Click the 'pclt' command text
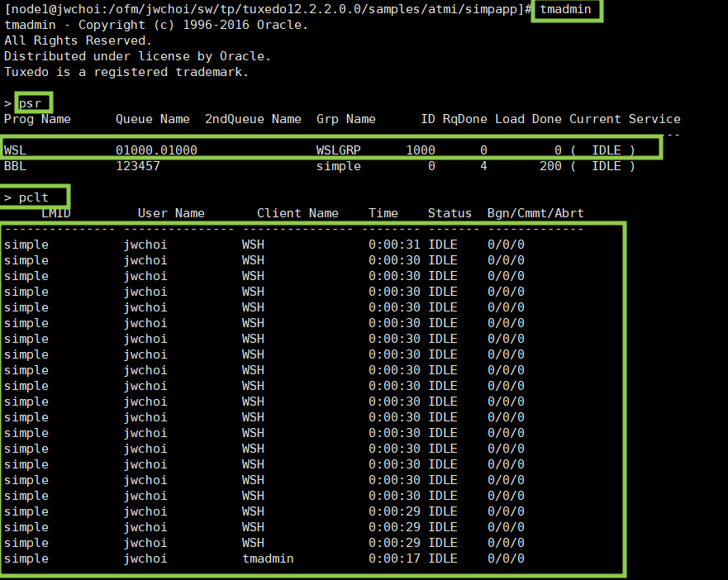 coord(34,197)
